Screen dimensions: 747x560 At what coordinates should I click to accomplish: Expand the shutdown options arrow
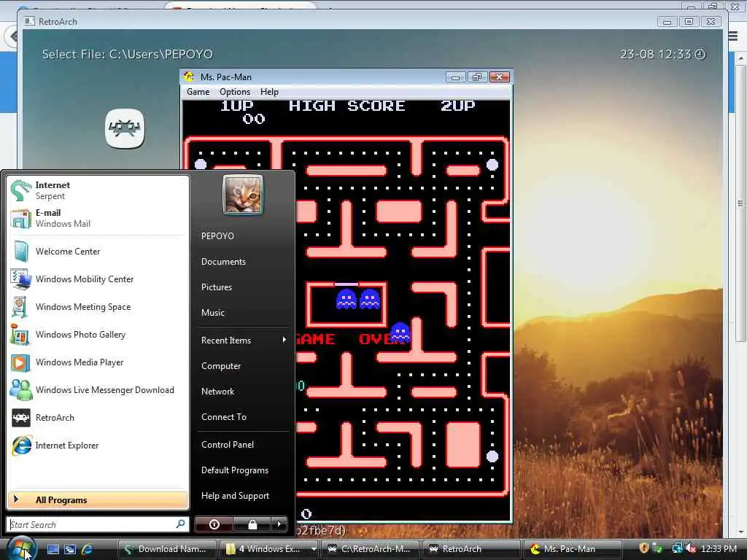point(279,524)
